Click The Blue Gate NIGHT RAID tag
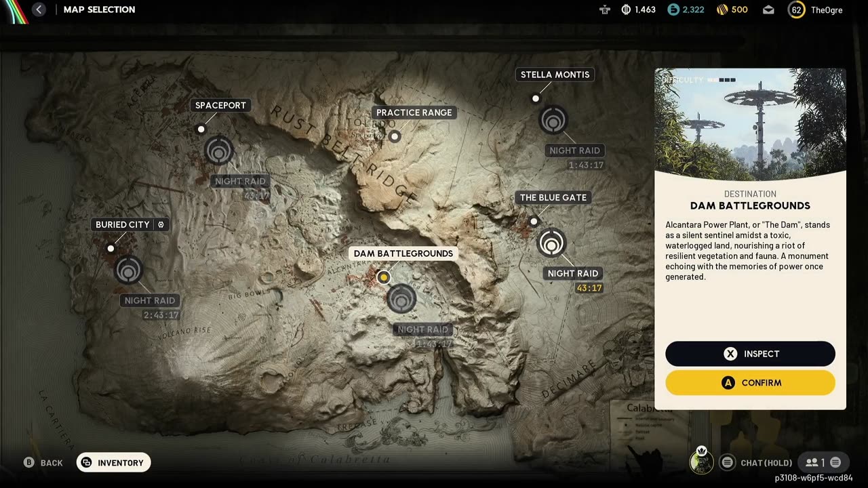 click(x=573, y=273)
